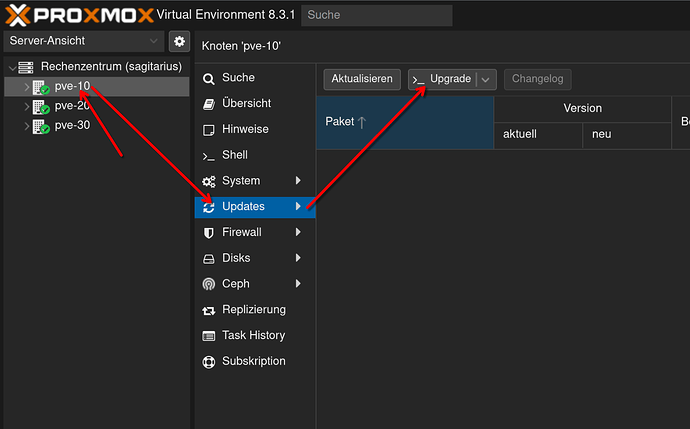Click the Version column header

pyautogui.click(x=583, y=109)
